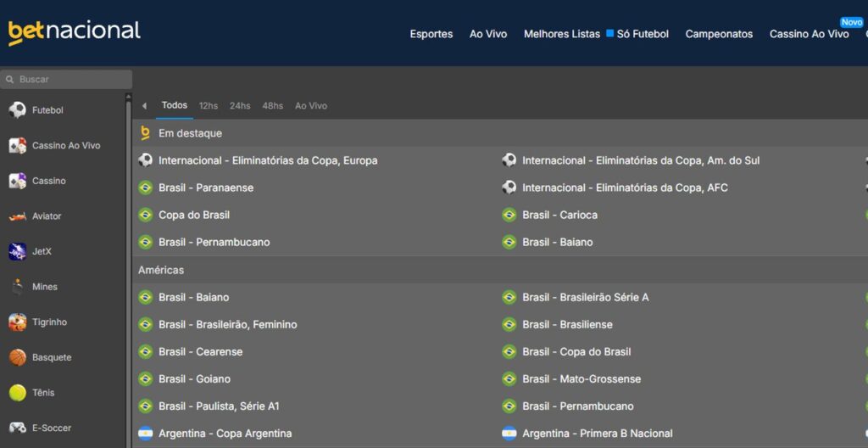The width and height of the screenshot is (868, 448).
Task: Open Brasil - Copa do Brasil under Américas
Action: click(x=576, y=351)
